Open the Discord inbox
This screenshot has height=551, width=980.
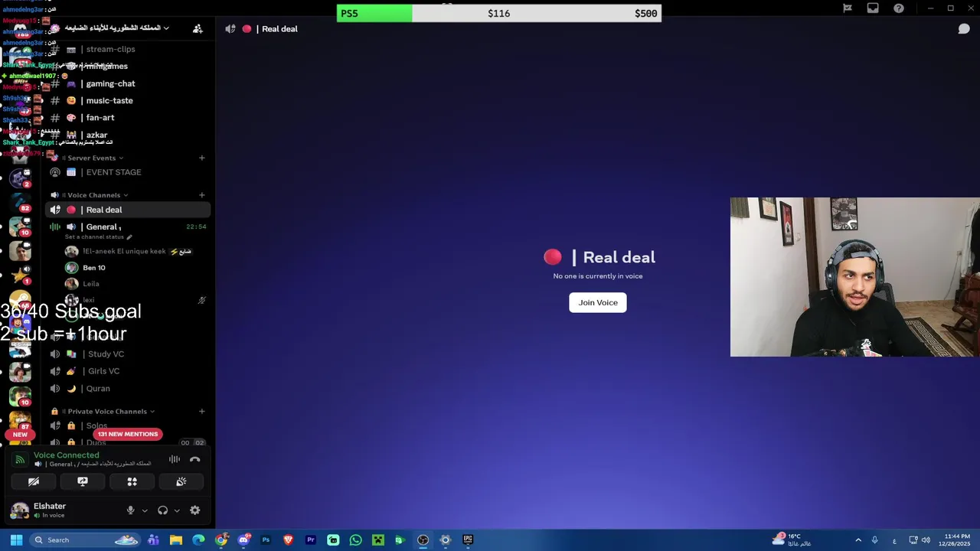[873, 8]
